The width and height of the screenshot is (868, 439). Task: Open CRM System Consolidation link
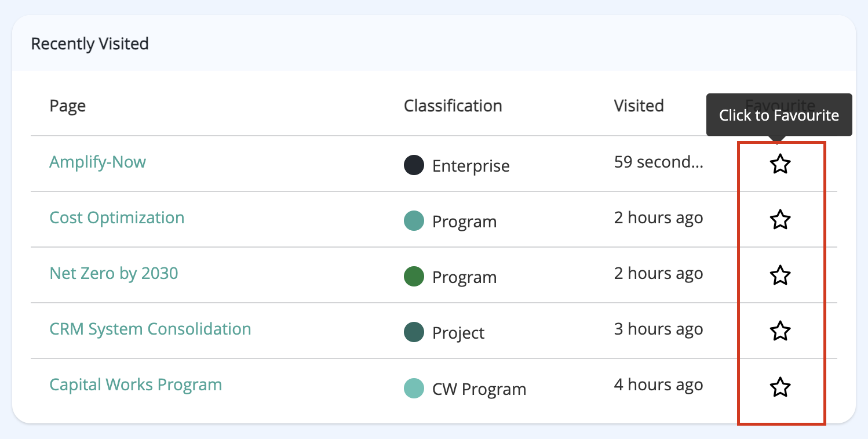(150, 329)
